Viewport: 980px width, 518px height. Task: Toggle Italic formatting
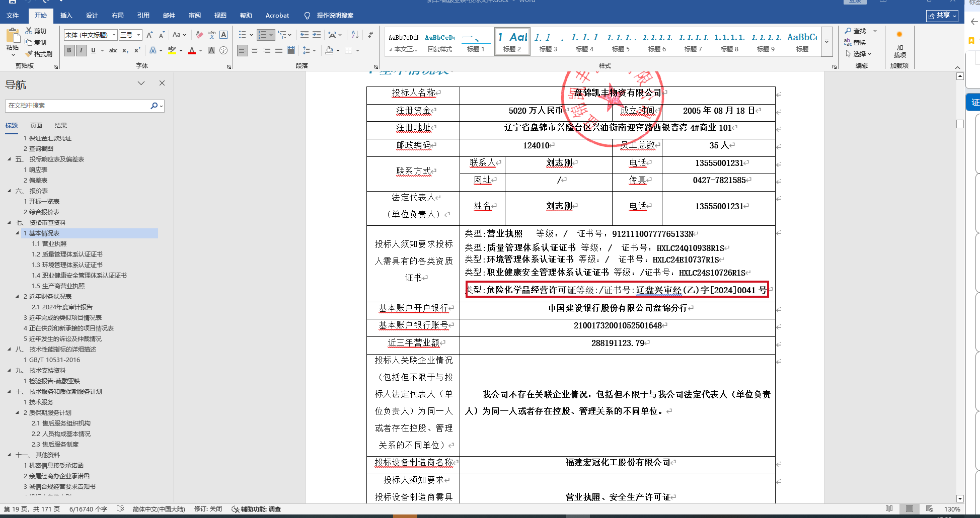(x=81, y=50)
